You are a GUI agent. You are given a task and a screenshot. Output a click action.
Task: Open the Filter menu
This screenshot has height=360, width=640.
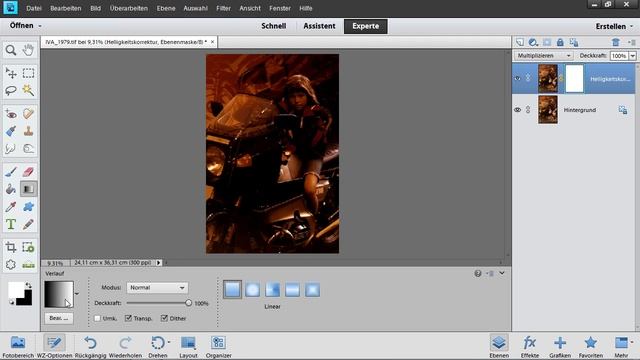tap(223, 8)
